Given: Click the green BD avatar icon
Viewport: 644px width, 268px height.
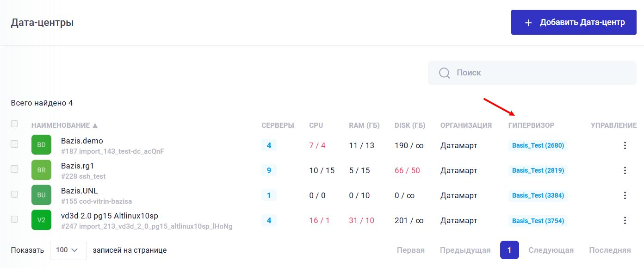Looking at the screenshot, I should [41, 145].
